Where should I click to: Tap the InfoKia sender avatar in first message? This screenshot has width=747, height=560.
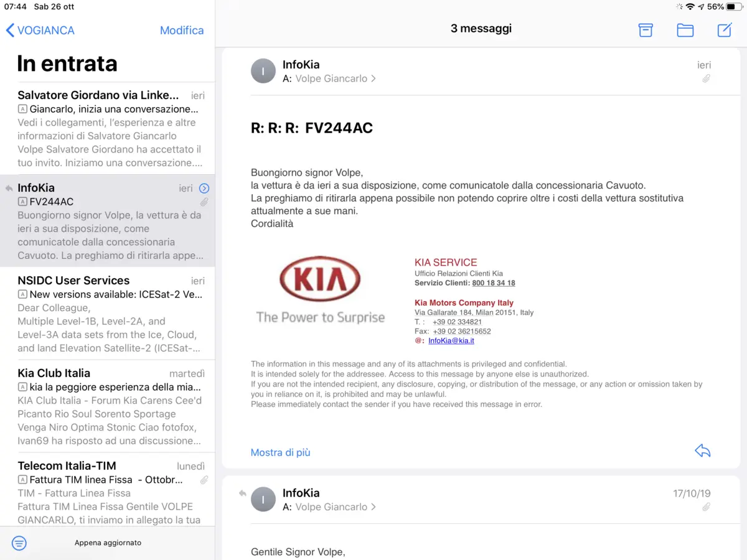pyautogui.click(x=263, y=71)
